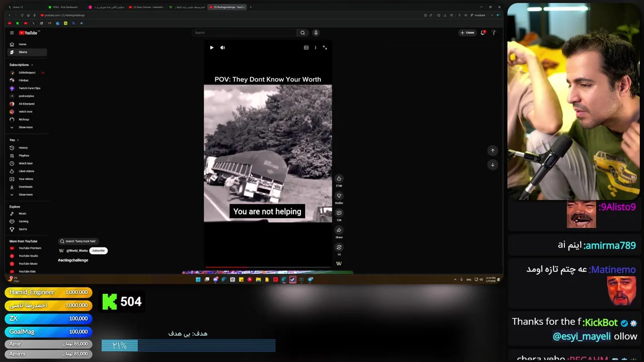This screenshot has width=644, height=362.
Task: Open the Remix option for the Short
Action: 339,247
